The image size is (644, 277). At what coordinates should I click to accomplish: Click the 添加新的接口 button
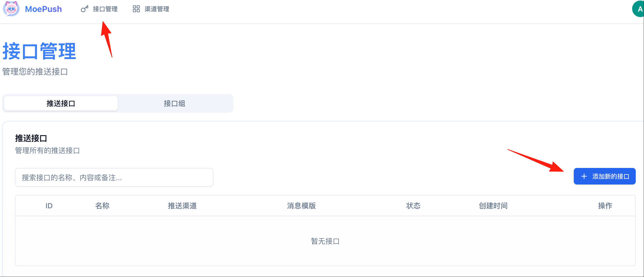coord(604,176)
